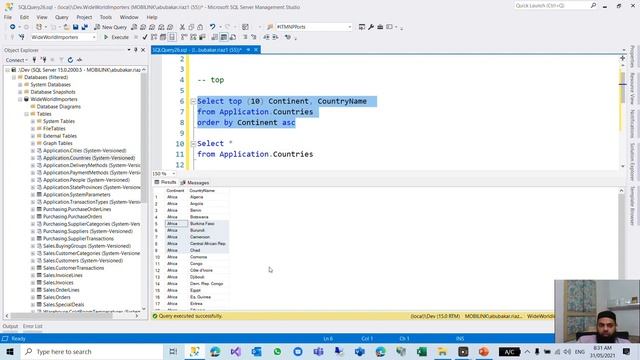Screen dimensions: 640x360
Task: Click the New Query toolbar button
Action: pyautogui.click(x=110, y=27)
